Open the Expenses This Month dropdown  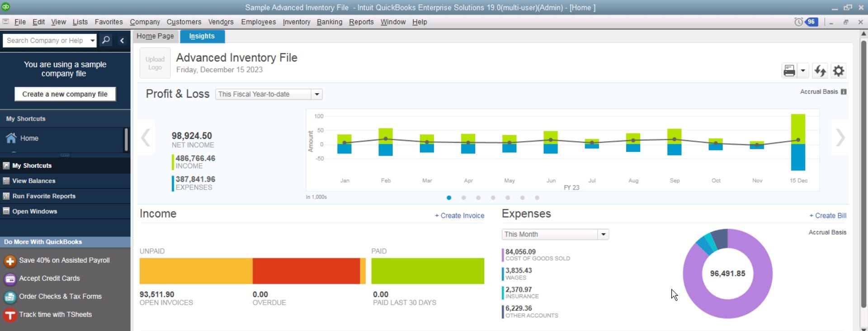(603, 234)
